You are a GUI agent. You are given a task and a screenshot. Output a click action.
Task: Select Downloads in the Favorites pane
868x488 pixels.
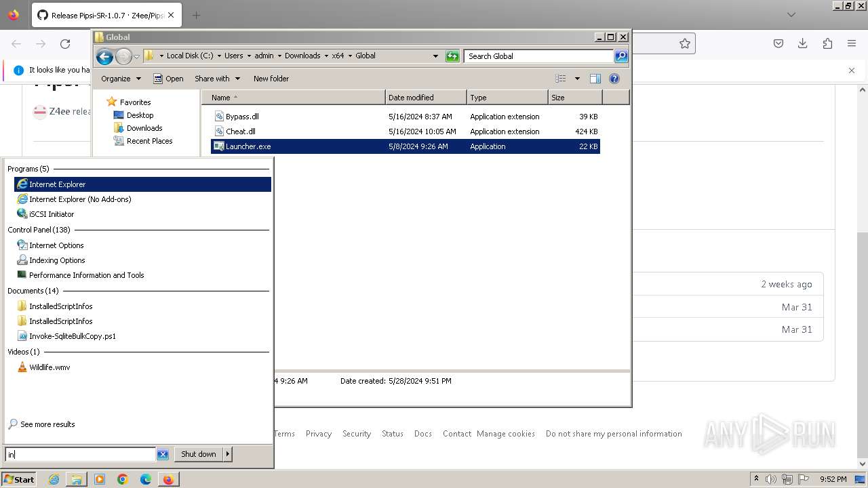tap(144, 128)
